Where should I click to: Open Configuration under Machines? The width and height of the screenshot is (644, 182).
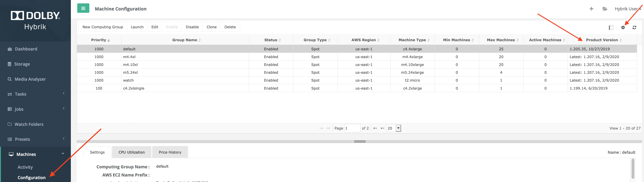[32, 178]
